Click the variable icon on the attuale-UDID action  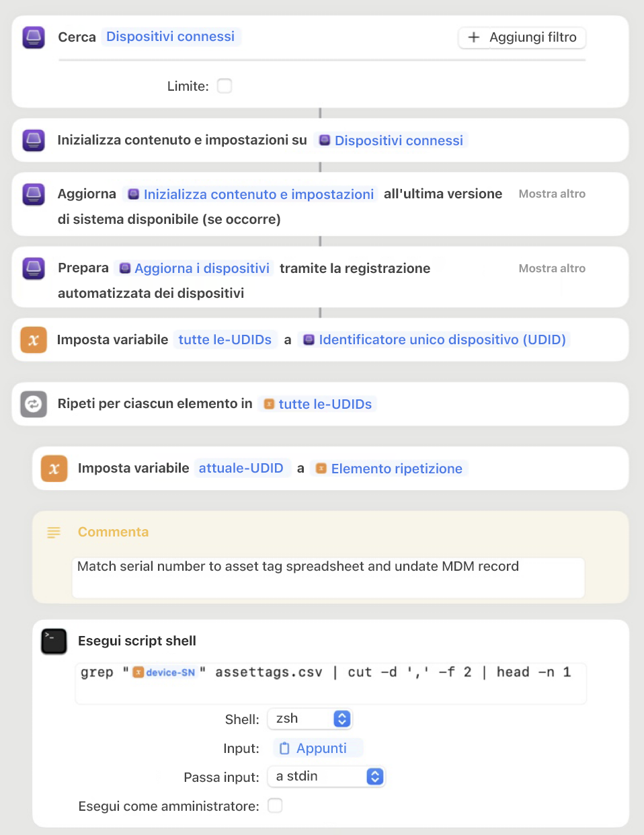pyautogui.click(x=54, y=469)
